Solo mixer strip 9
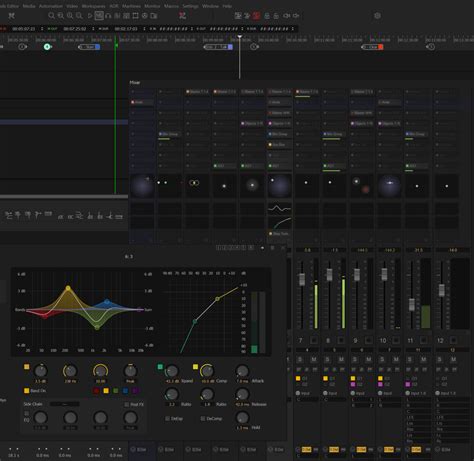The width and height of the screenshot is (474, 461). coord(355,359)
